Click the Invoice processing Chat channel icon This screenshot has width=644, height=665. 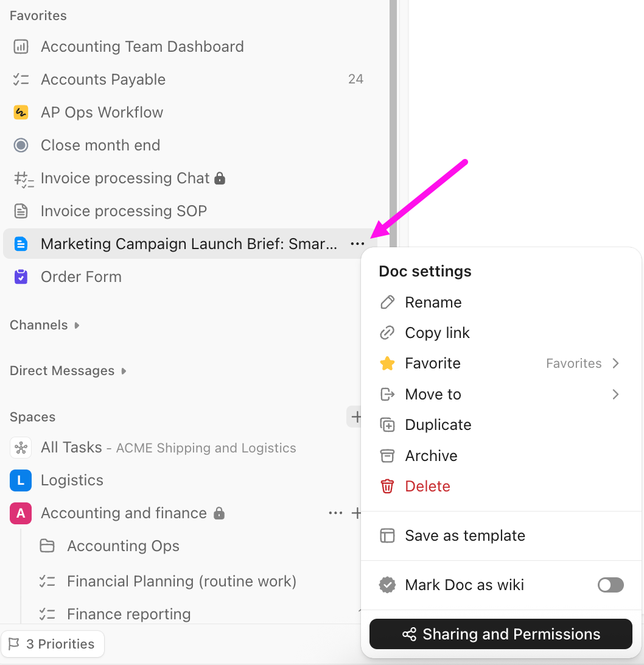[x=20, y=178]
